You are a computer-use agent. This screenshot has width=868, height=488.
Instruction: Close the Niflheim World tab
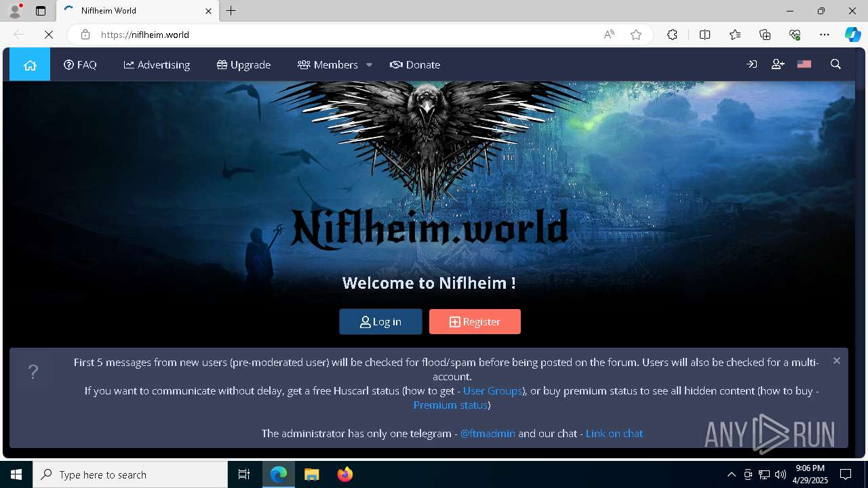click(x=208, y=11)
